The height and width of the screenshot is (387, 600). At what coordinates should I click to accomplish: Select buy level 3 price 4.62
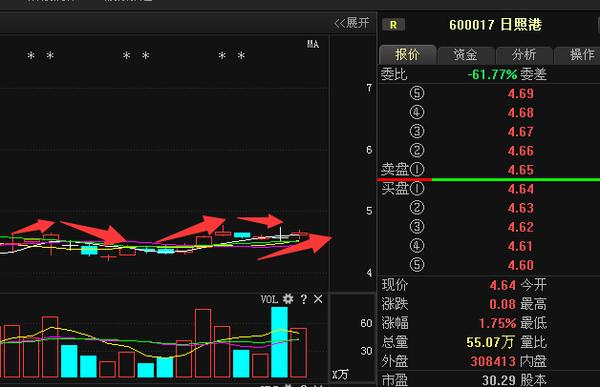click(x=520, y=227)
